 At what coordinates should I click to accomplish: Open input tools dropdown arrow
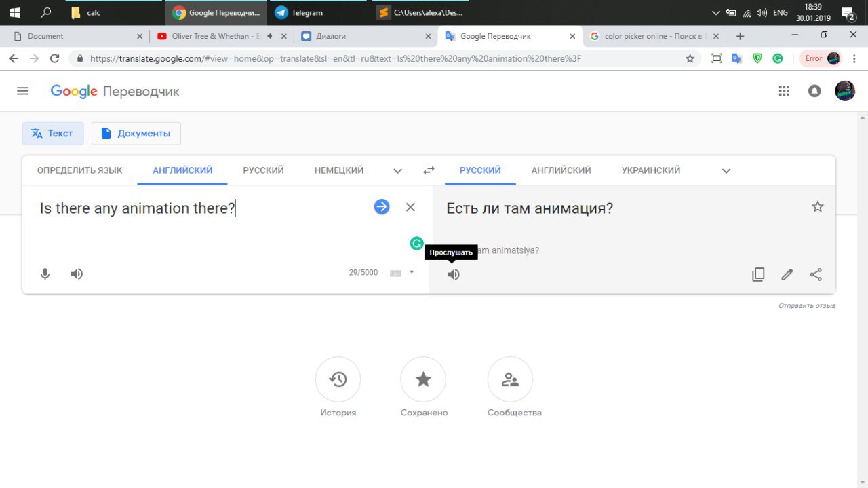pyautogui.click(x=412, y=272)
